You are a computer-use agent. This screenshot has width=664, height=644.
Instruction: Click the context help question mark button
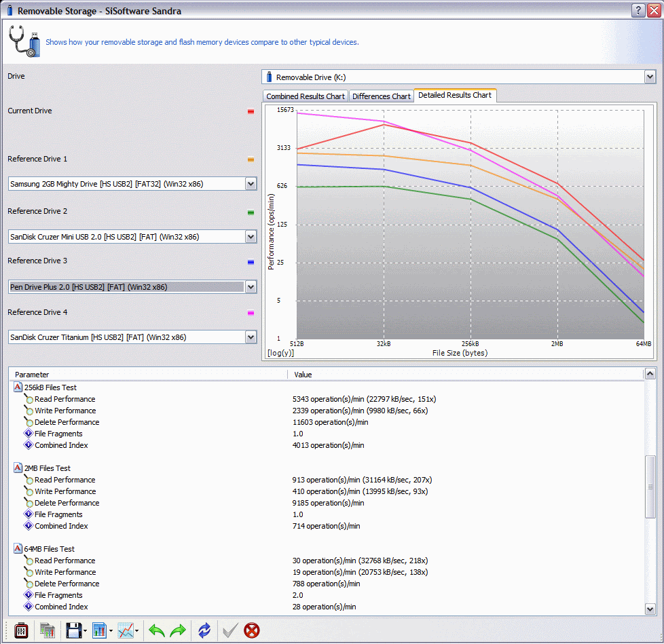638,10
